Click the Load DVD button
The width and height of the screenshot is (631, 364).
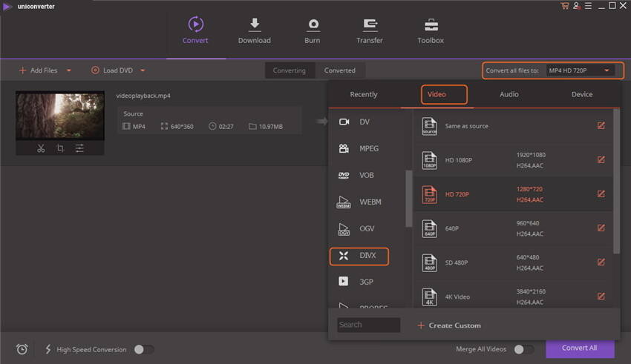[112, 70]
